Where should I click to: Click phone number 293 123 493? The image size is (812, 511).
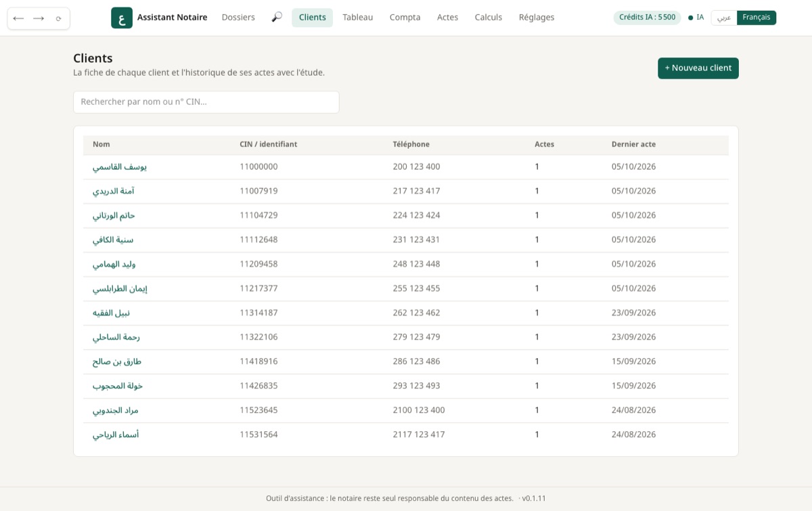point(416,386)
